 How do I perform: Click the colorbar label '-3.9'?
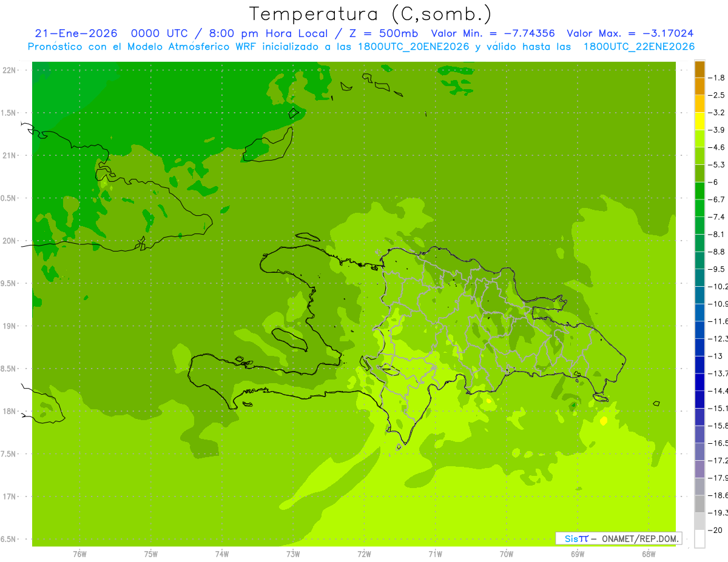tap(718, 130)
